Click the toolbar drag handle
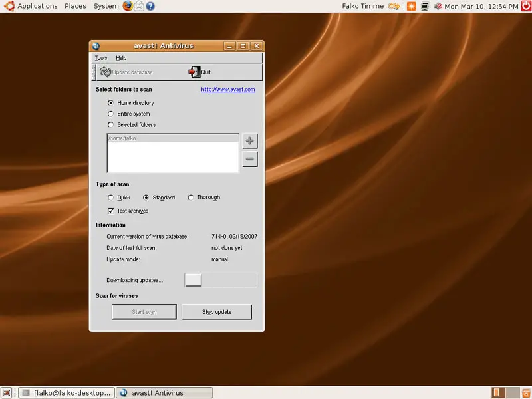Image resolution: width=532 pixels, height=399 pixels. (x=94, y=72)
